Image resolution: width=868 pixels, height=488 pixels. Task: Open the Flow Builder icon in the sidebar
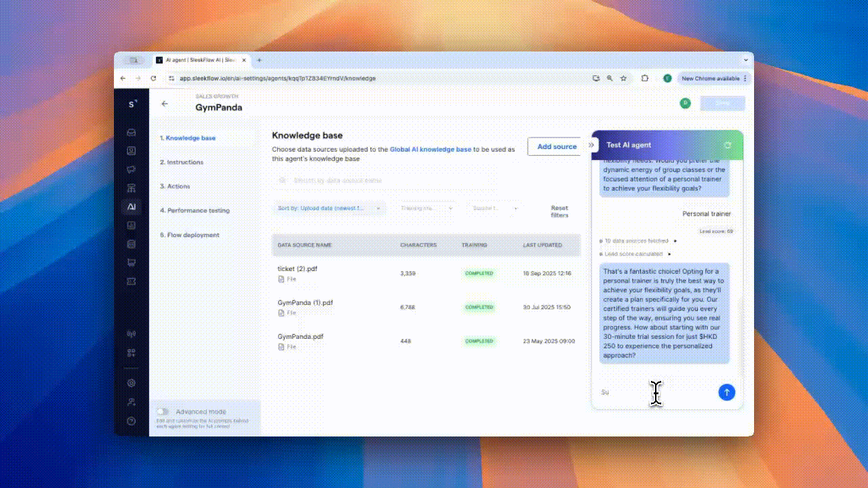tap(131, 188)
